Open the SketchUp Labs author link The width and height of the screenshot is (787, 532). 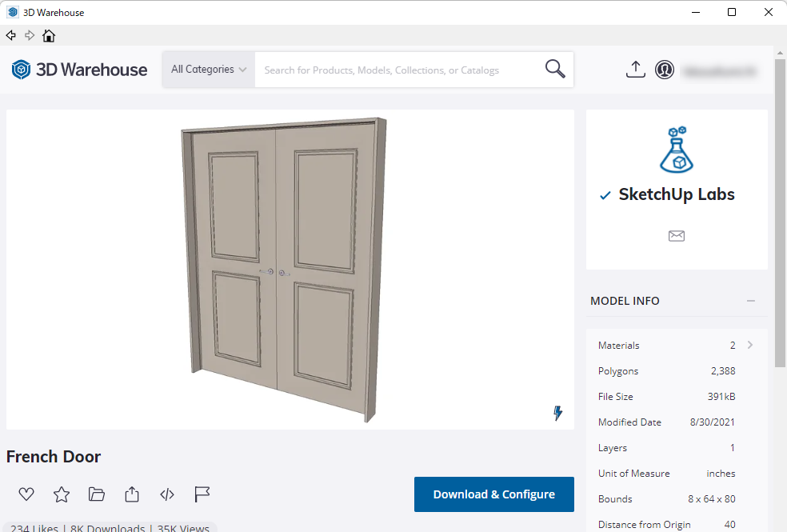(x=676, y=194)
